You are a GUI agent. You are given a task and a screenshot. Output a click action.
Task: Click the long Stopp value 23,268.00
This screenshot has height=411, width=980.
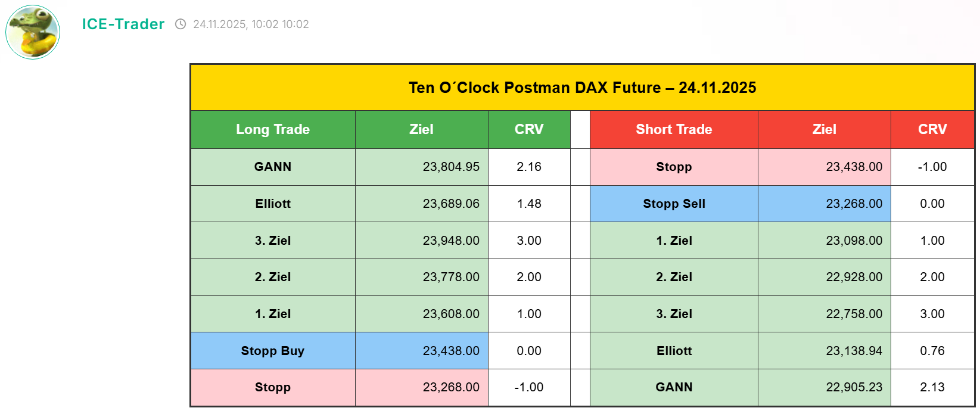pyautogui.click(x=451, y=387)
